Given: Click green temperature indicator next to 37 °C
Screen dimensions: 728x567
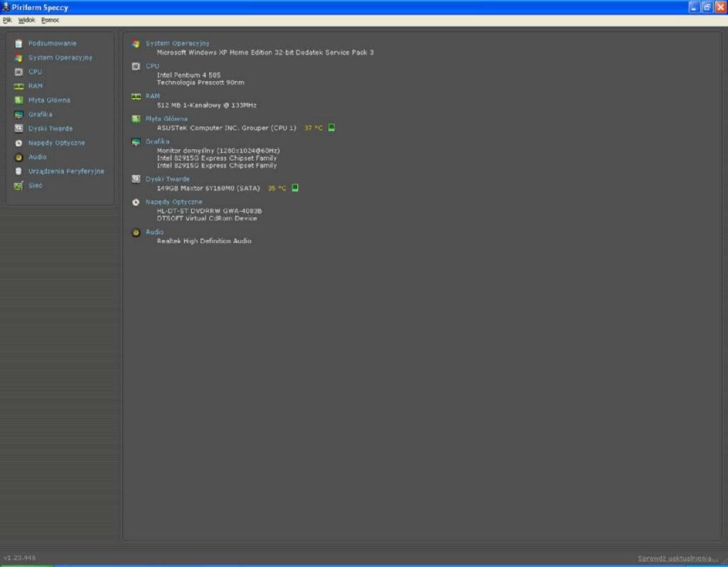Looking at the screenshot, I should 331,128.
